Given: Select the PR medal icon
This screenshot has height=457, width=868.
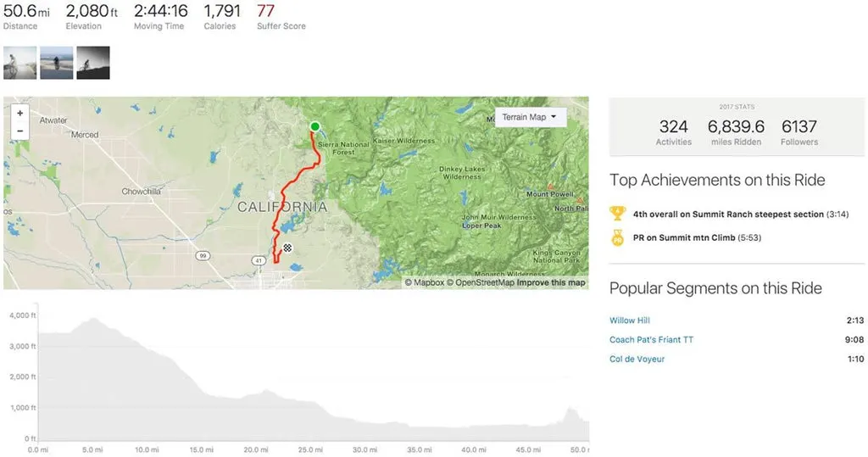Looking at the screenshot, I should pos(618,237).
